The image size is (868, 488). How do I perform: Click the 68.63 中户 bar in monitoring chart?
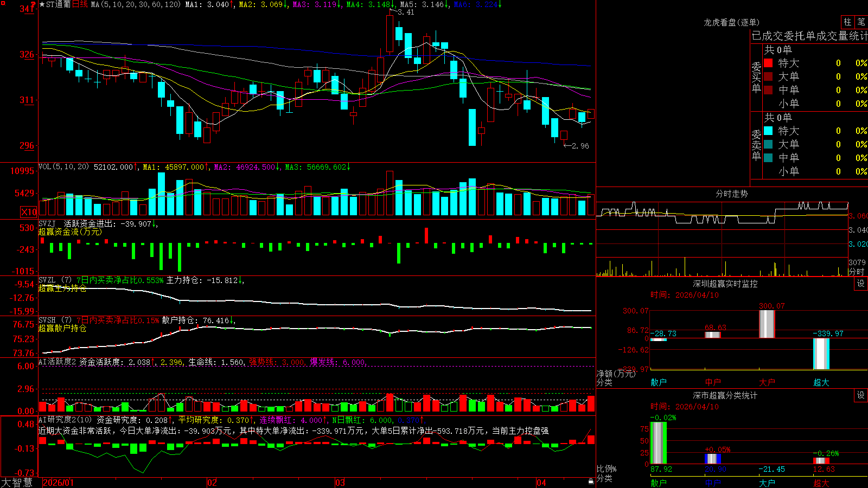(x=713, y=335)
